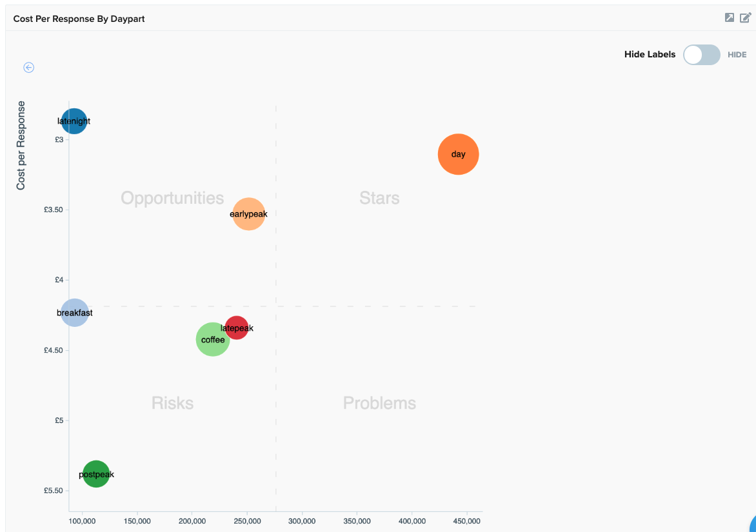Select the Risks quadrant label
Screen dimensions: 756x532
click(x=172, y=402)
